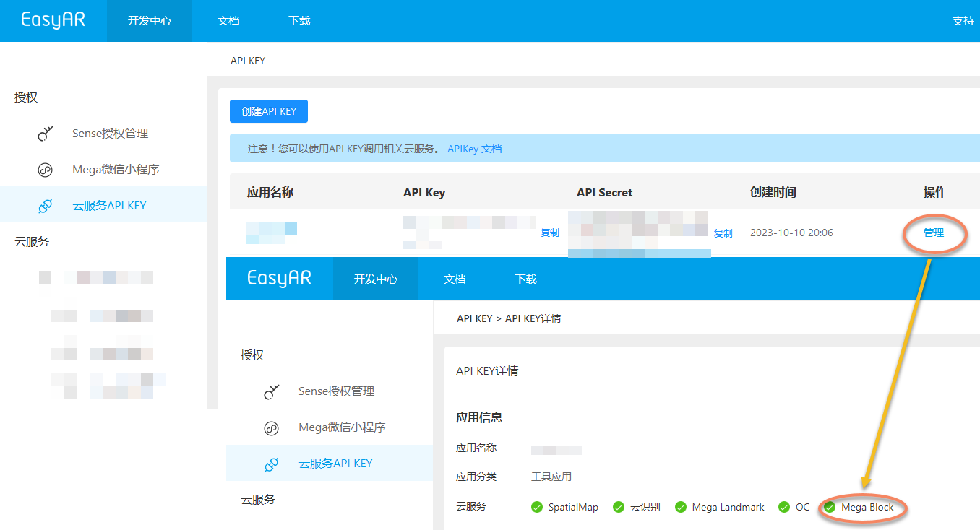Open the 下载 menu item
This screenshot has width=980, height=530.
298,20
